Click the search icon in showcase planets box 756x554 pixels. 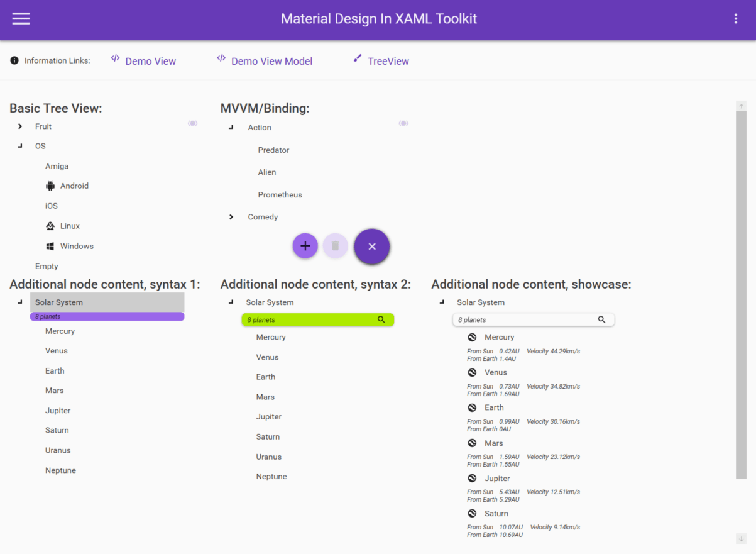tap(602, 319)
